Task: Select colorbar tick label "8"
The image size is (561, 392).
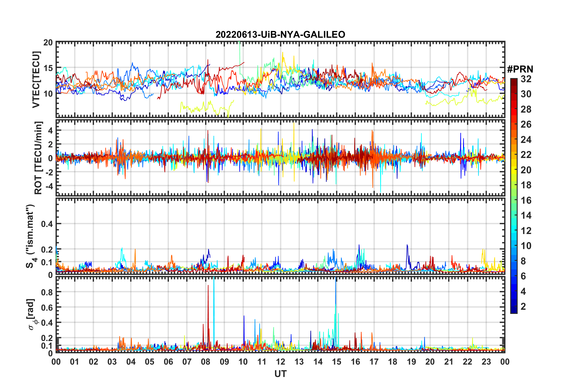Action: (x=524, y=261)
